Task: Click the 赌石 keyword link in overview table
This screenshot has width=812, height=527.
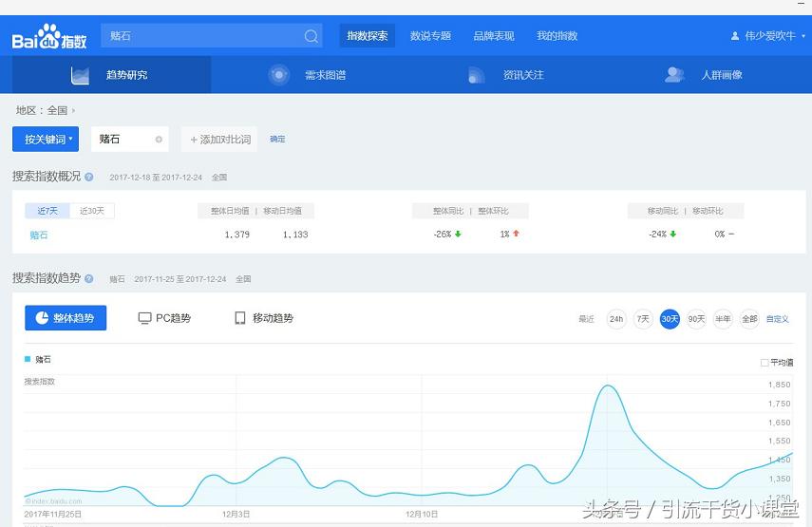Action: coord(39,235)
